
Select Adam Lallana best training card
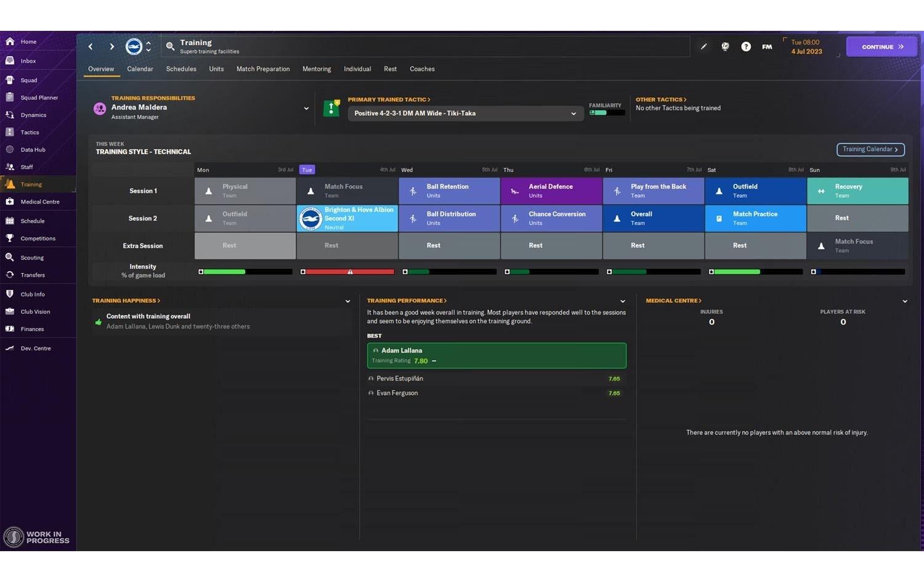point(496,356)
